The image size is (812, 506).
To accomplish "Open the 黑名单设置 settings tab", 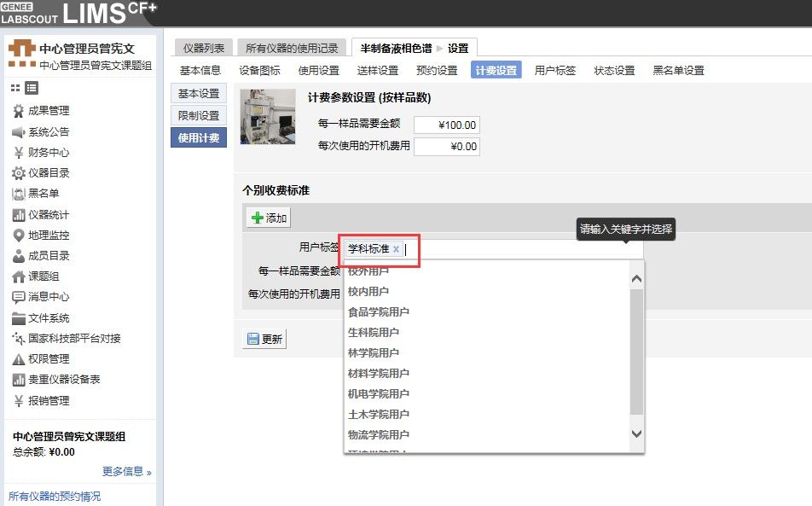I will (x=678, y=71).
